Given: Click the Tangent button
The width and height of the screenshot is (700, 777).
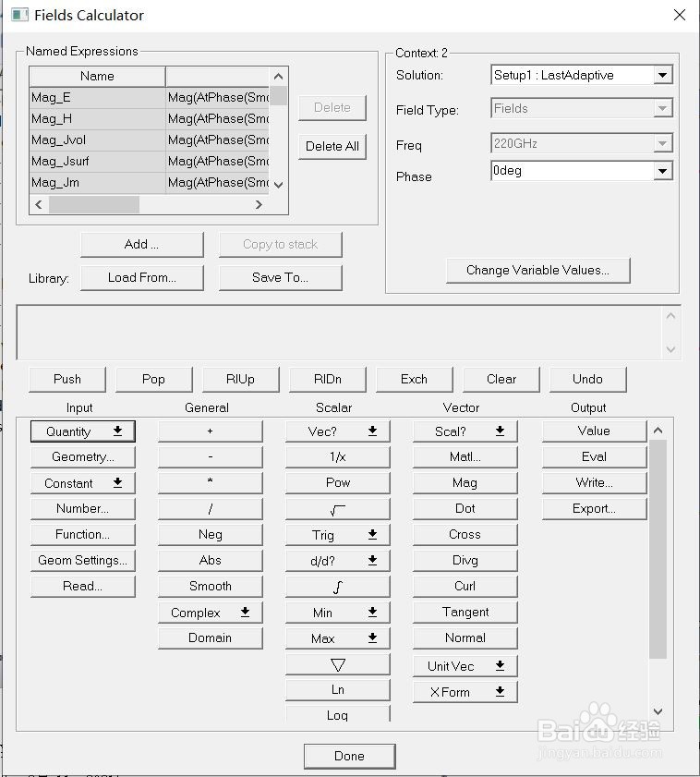Looking at the screenshot, I should pyautogui.click(x=465, y=613).
